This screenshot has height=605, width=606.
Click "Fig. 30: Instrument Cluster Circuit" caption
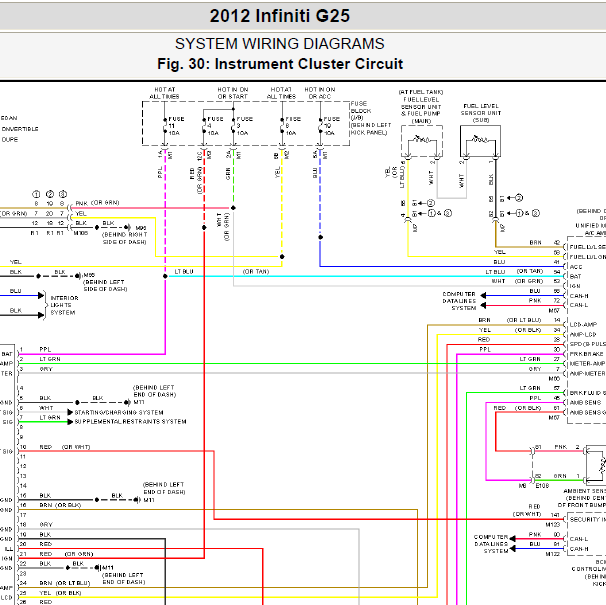(x=280, y=64)
